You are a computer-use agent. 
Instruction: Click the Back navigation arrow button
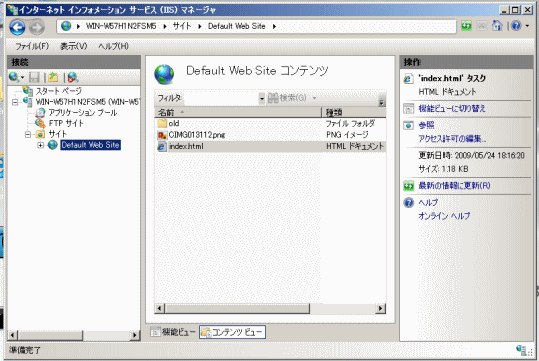coord(18,27)
